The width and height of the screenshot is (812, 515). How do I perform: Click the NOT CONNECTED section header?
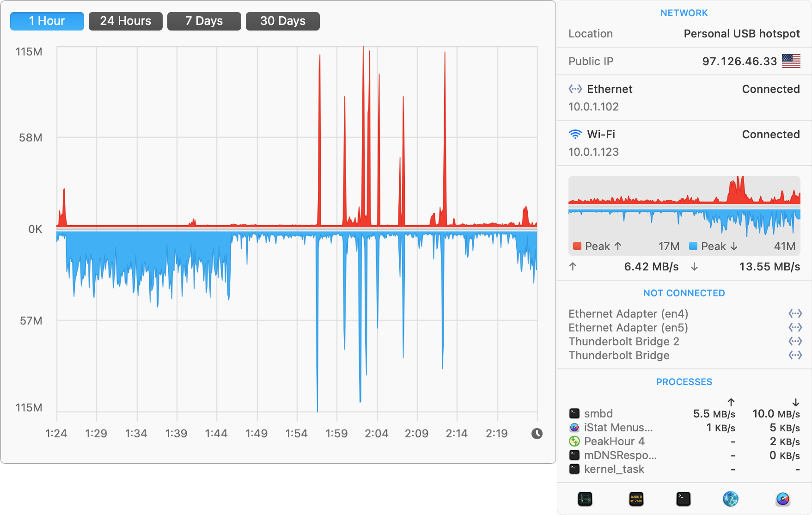(x=684, y=293)
